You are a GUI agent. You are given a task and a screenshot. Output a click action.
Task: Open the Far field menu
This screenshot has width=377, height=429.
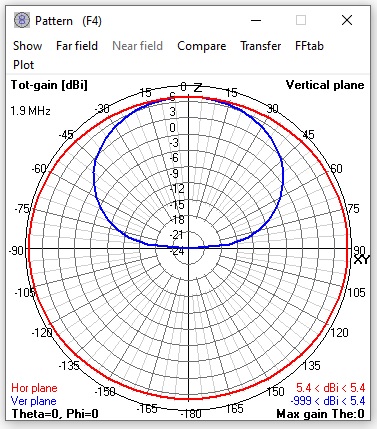(x=77, y=46)
